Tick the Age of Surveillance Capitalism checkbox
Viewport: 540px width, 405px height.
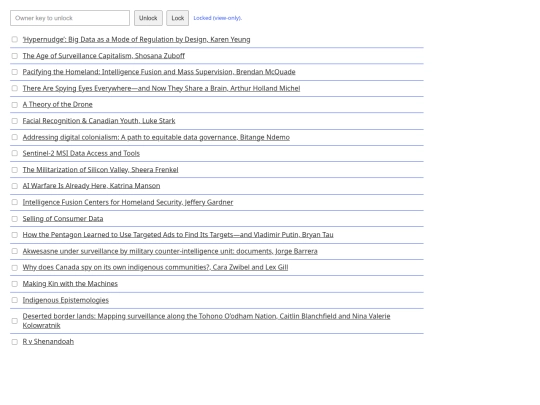14,56
